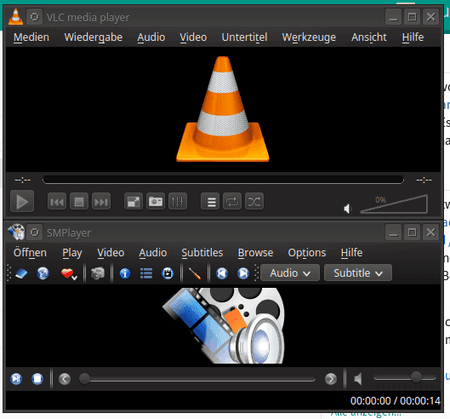The image size is (450, 419).
Task: Toggle fullscreen in VLC
Action: (133, 202)
